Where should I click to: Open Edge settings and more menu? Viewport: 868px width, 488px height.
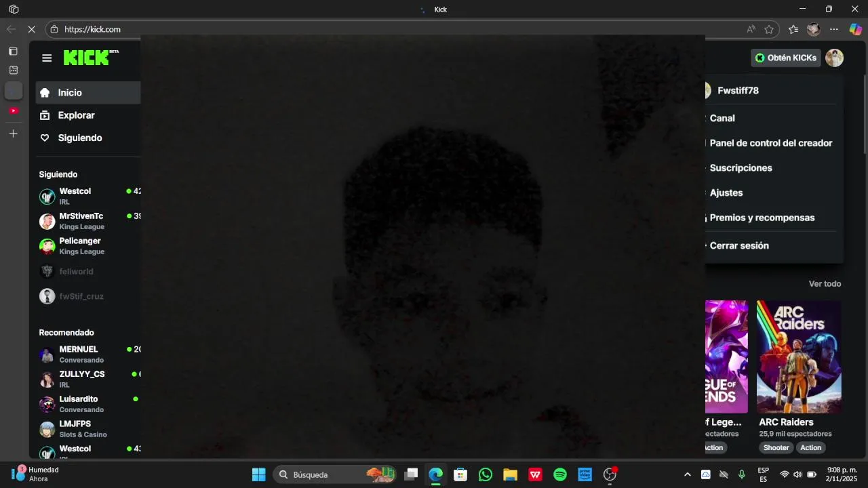click(x=834, y=29)
